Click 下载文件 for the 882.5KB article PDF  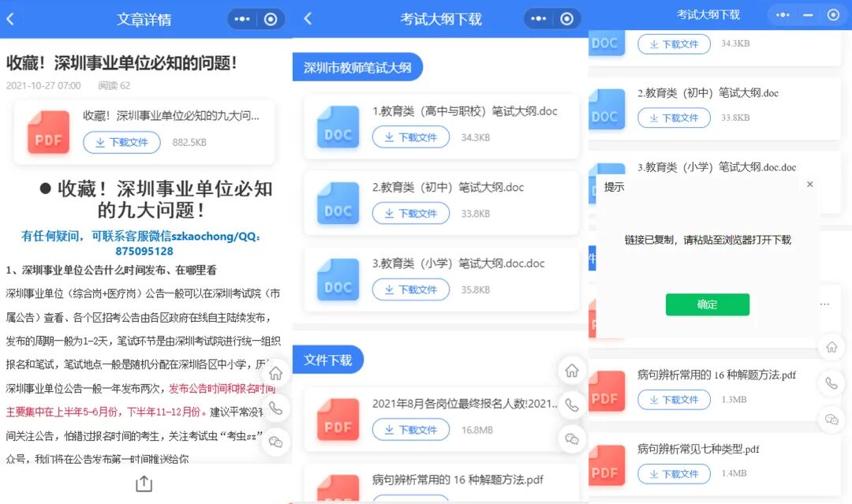[121, 142]
